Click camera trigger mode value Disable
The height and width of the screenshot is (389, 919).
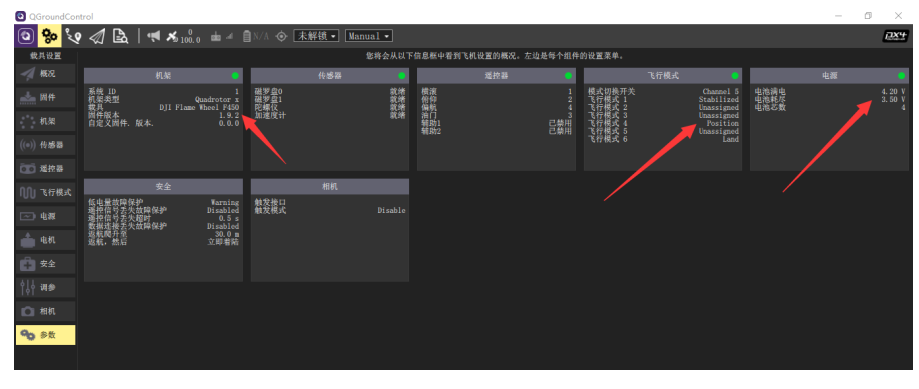point(391,210)
